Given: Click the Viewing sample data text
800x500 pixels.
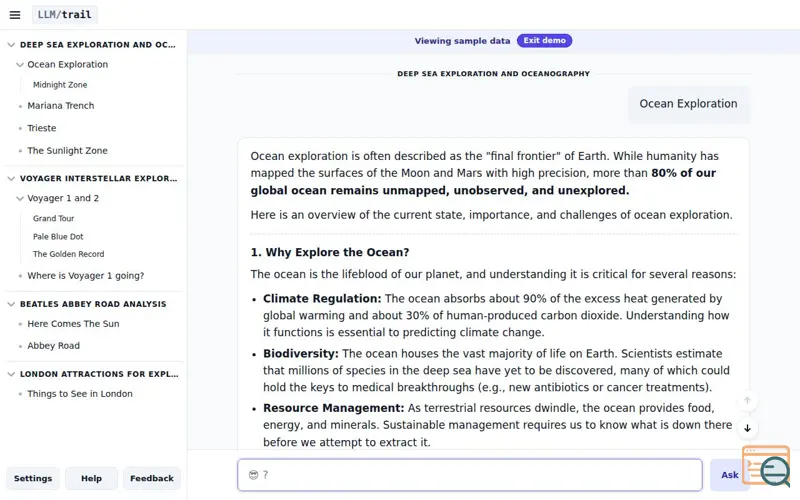Looking at the screenshot, I should click(462, 41).
